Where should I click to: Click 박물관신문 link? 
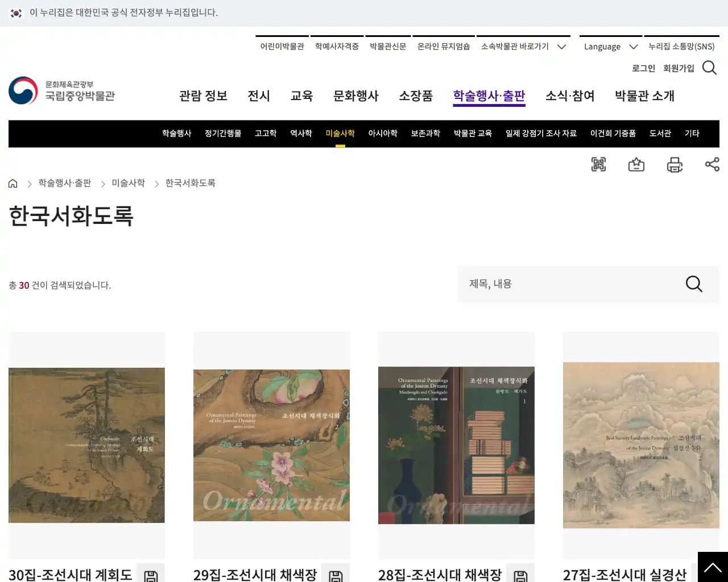(388, 47)
